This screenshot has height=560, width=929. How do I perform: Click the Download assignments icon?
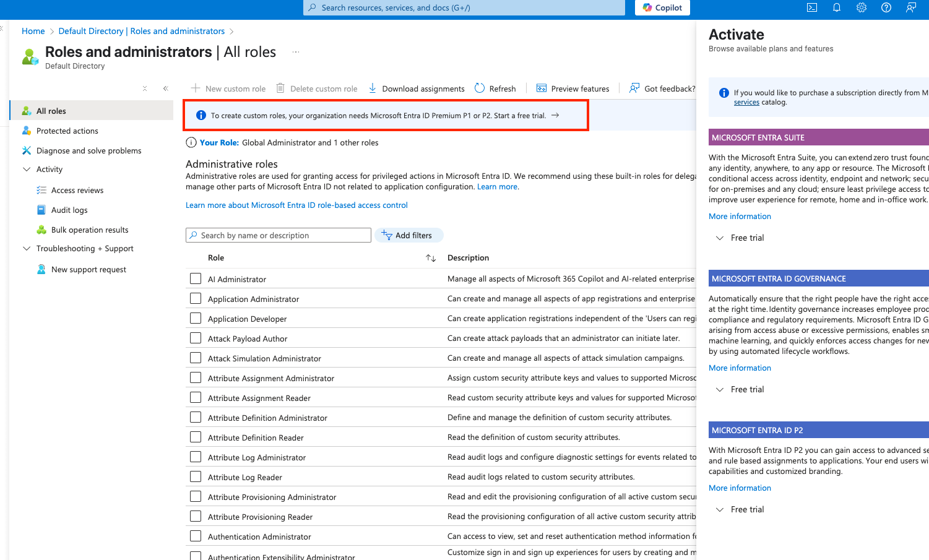pyautogui.click(x=373, y=88)
